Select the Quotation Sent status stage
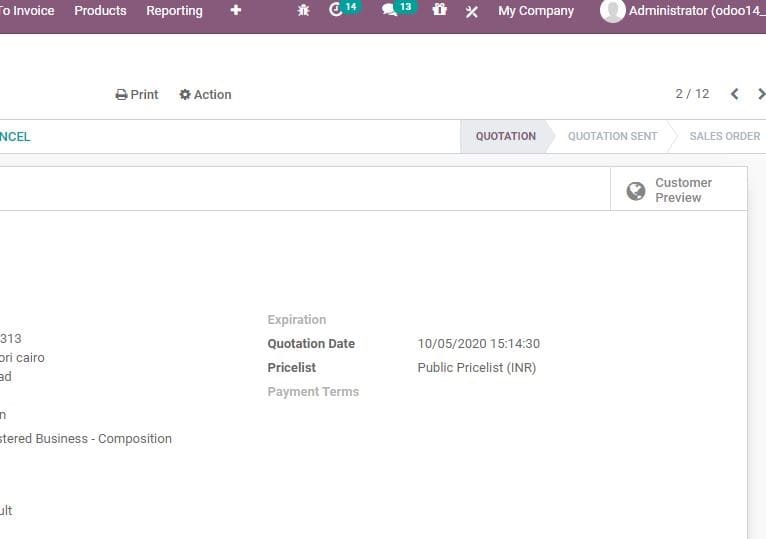The image size is (766, 539). point(612,136)
